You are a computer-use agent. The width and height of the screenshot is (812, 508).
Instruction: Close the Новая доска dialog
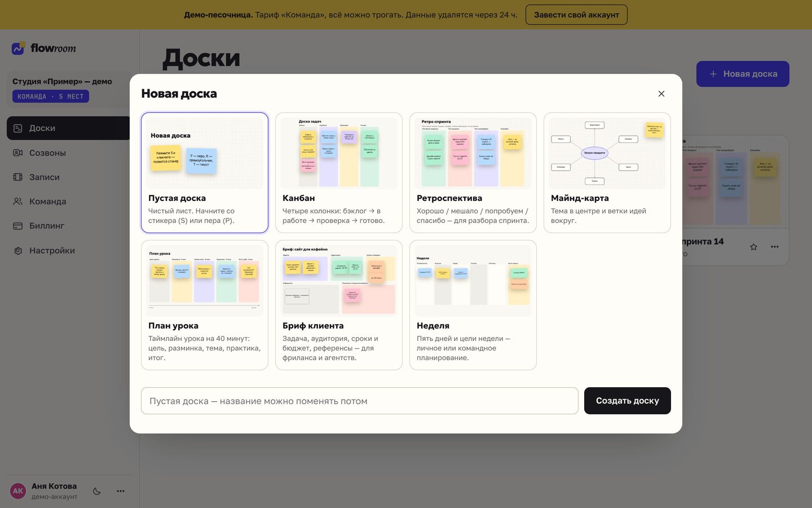coord(661,94)
